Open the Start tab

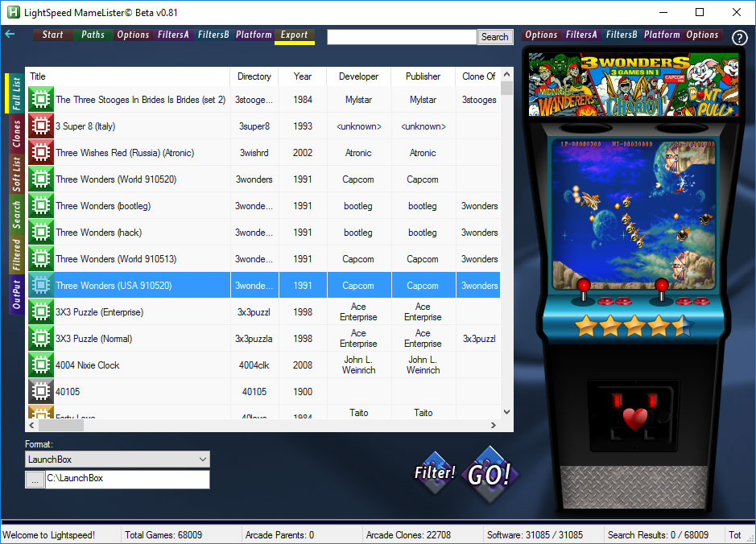[x=52, y=35]
